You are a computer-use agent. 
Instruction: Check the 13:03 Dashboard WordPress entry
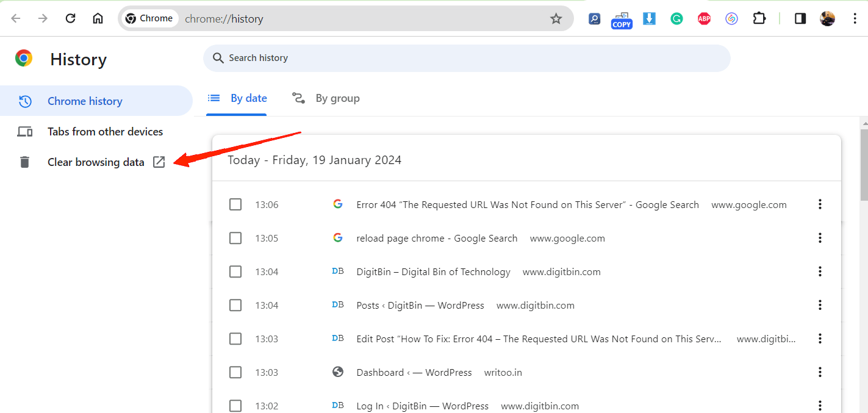click(x=235, y=372)
